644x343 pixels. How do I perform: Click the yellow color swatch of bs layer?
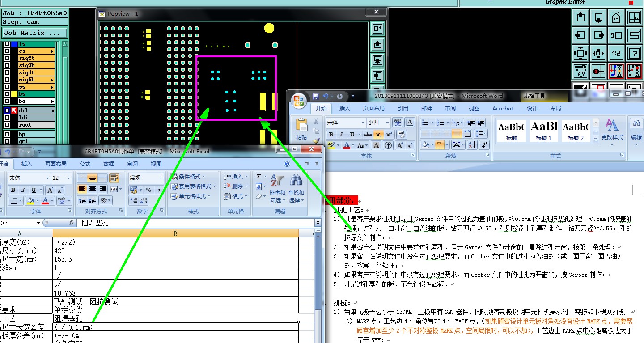click(x=14, y=94)
